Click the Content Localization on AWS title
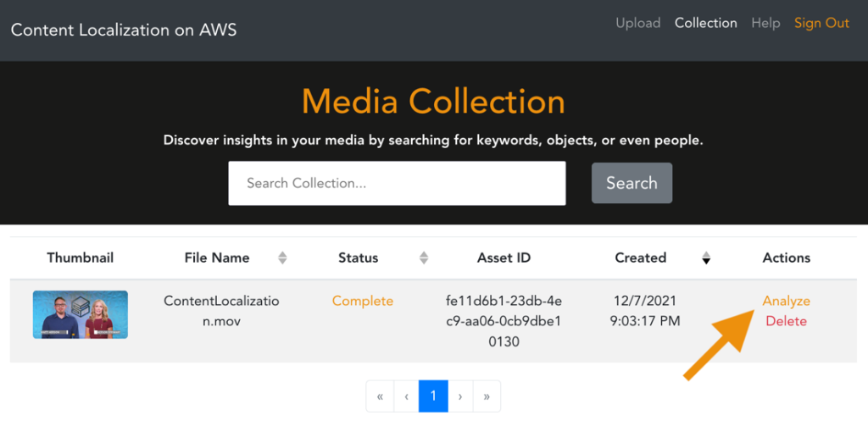The height and width of the screenshot is (432, 868). tap(124, 30)
